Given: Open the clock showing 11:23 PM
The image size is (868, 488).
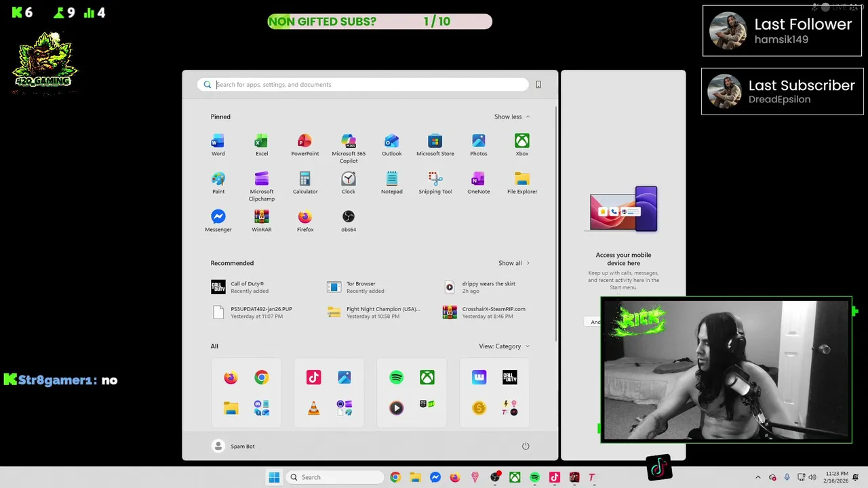Looking at the screenshot, I should click(836, 477).
